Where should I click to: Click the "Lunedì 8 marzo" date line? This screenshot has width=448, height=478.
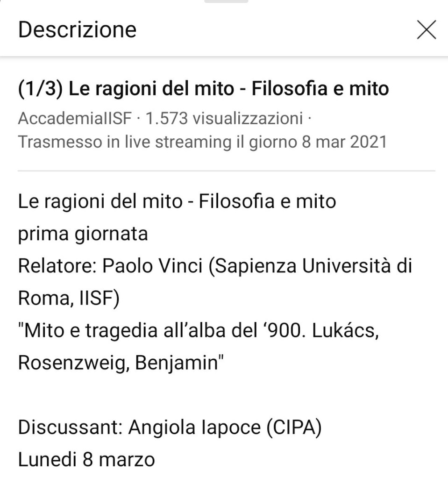tap(86, 460)
